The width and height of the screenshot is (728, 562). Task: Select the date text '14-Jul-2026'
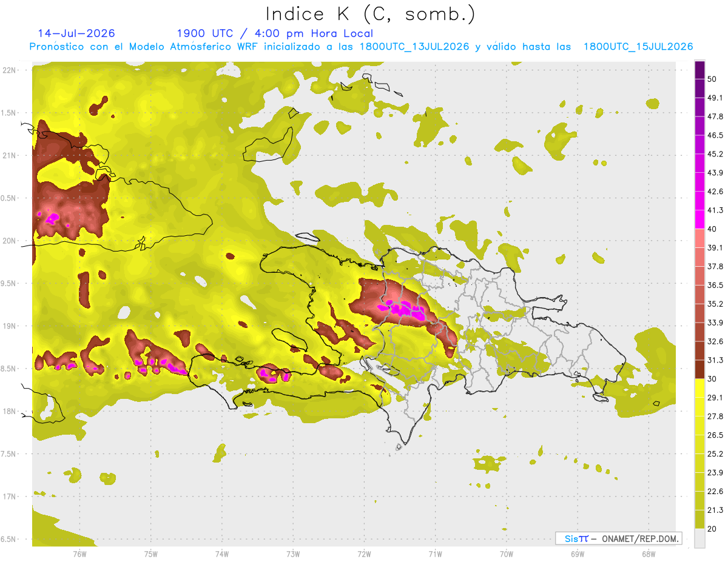(x=76, y=33)
